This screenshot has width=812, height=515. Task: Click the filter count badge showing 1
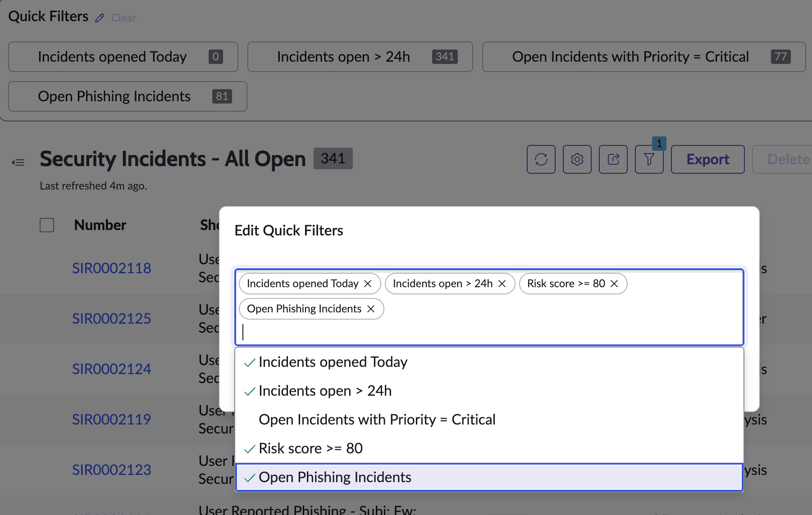tap(659, 144)
